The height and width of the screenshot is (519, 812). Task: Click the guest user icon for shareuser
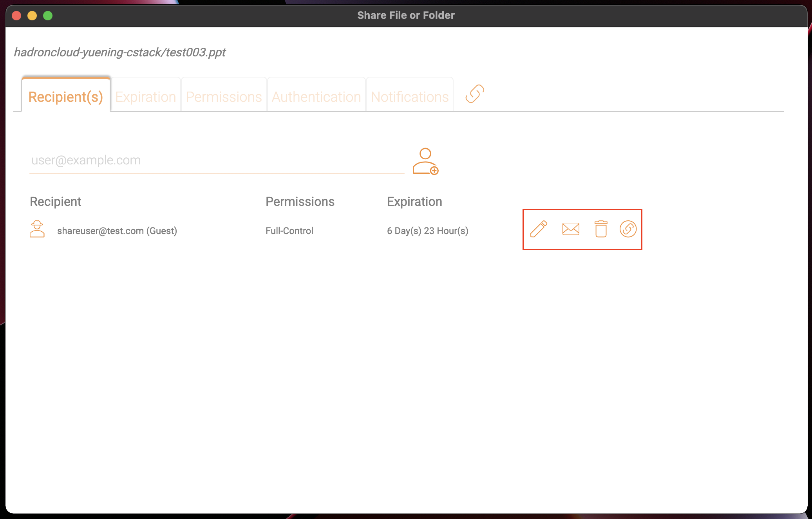(x=38, y=231)
